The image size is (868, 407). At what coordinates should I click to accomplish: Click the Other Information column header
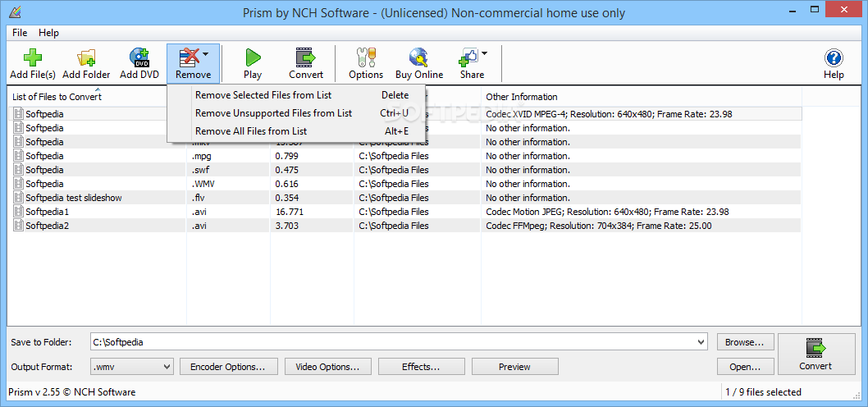coord(522,97)
